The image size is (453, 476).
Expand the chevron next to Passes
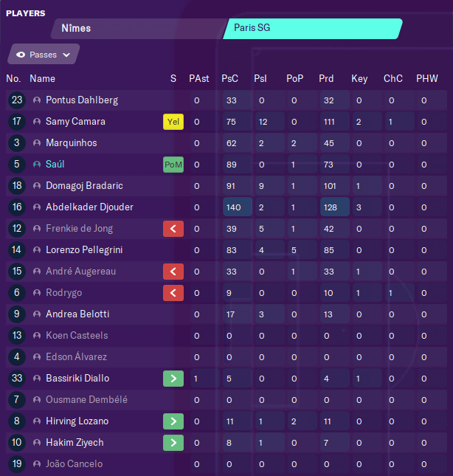point(66,55)
